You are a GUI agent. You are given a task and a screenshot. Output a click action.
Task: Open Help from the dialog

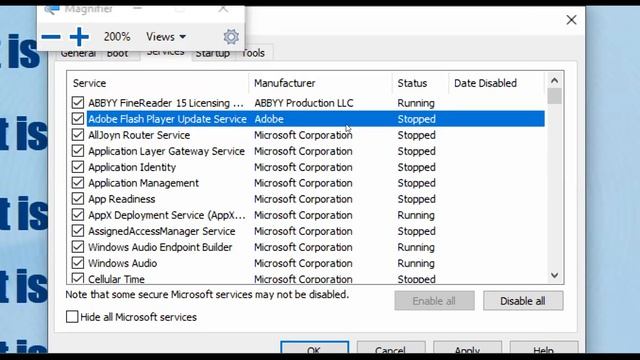pos(544,347)
